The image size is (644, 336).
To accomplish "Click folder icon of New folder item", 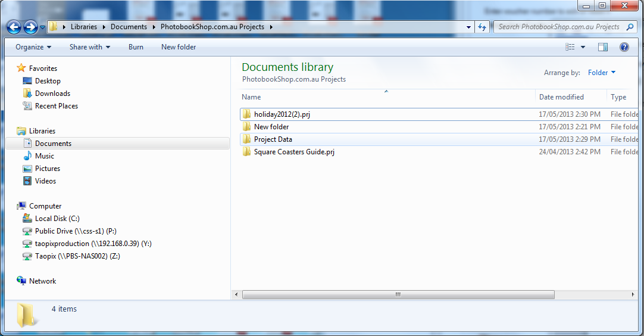I will coord(246,127).
